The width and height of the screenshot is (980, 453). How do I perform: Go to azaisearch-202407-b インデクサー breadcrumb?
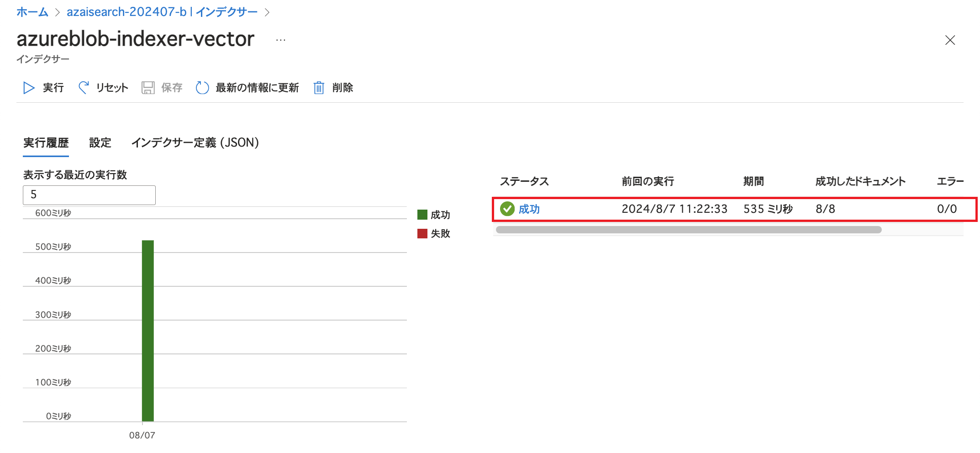162,12
